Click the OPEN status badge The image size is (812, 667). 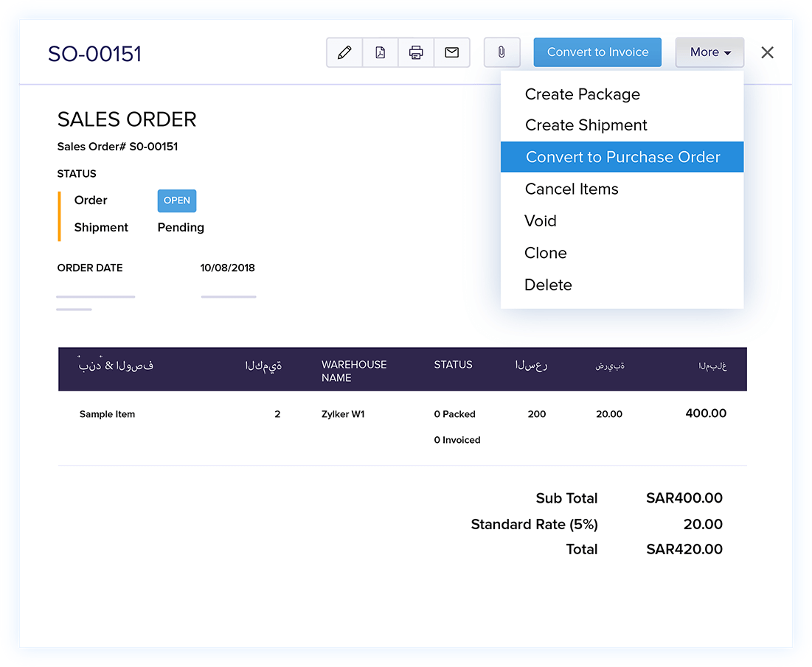click(x=177, y=200)
